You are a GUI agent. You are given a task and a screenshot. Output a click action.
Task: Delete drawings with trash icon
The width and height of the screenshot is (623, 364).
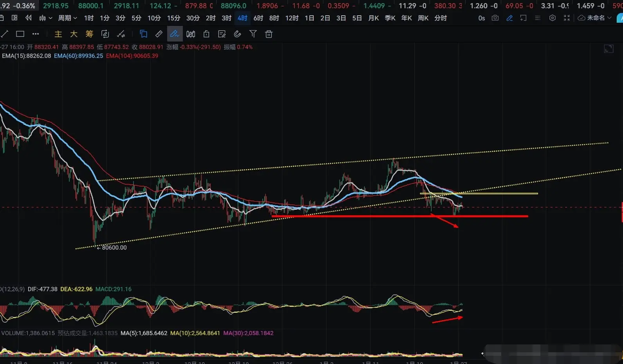pos(269,34)
